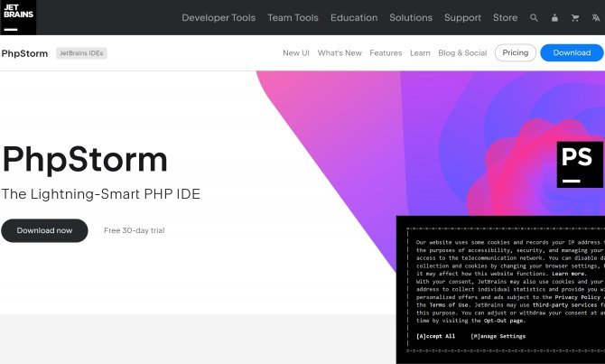Open the account profile icon
This screenshot has height=364, width=605.
pos(554,18)
